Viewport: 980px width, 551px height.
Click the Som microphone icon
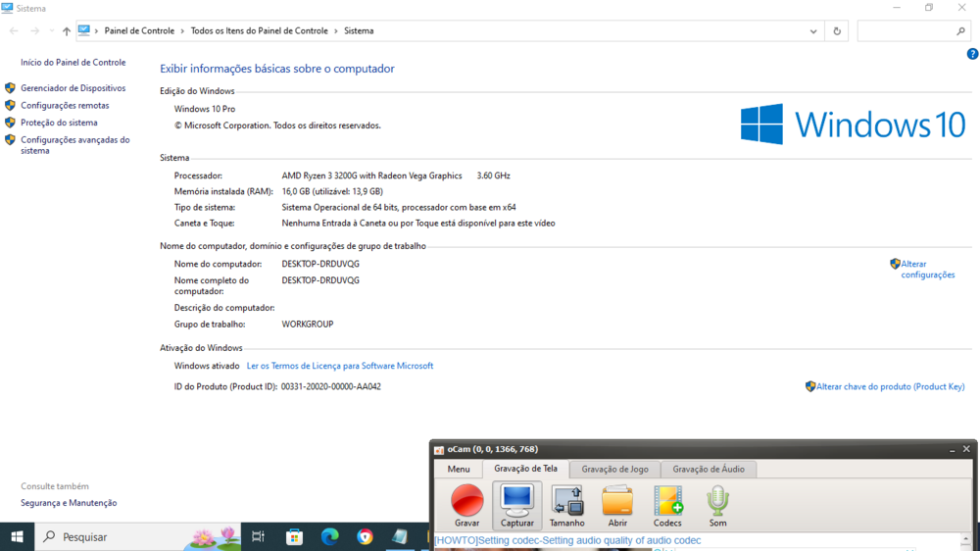717,501
